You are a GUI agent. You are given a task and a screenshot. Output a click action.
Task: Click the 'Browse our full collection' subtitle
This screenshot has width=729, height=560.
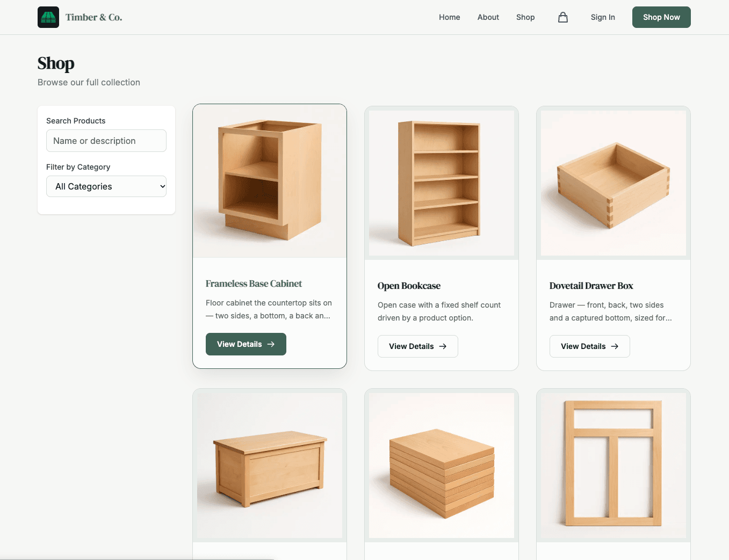tap(89, 82)
